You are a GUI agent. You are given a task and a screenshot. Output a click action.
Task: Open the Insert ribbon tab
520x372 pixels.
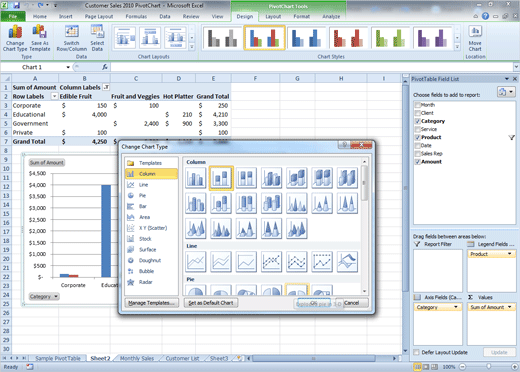point(66,16)
